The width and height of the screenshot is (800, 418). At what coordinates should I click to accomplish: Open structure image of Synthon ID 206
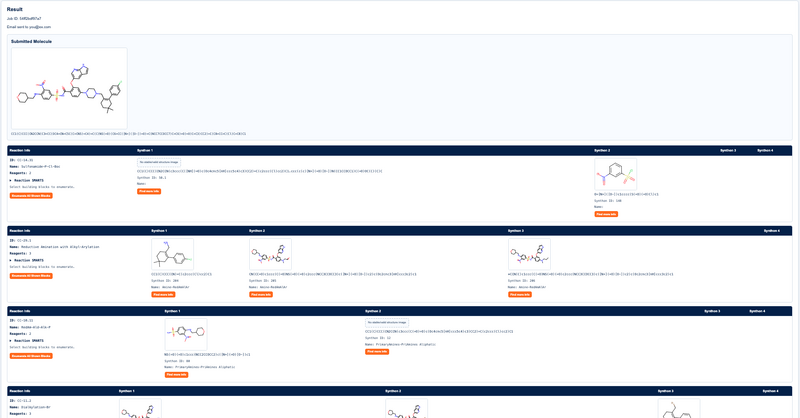529,254
